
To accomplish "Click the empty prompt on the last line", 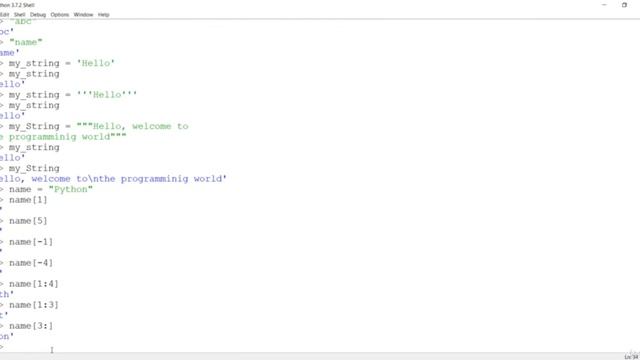I will (x=2, y=347).
